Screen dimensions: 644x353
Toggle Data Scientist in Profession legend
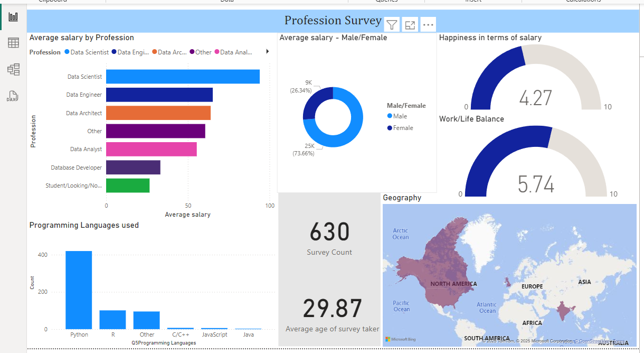point(89,52)
